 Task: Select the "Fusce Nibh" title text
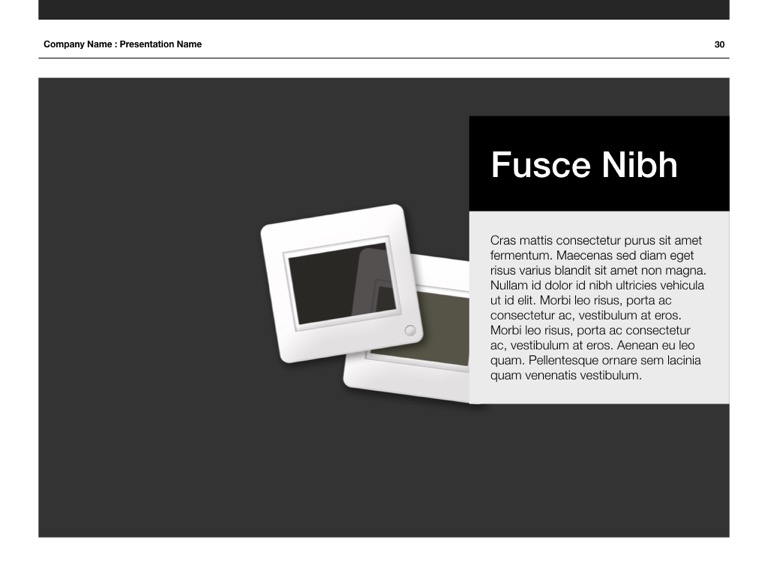(x=584, y=165)
